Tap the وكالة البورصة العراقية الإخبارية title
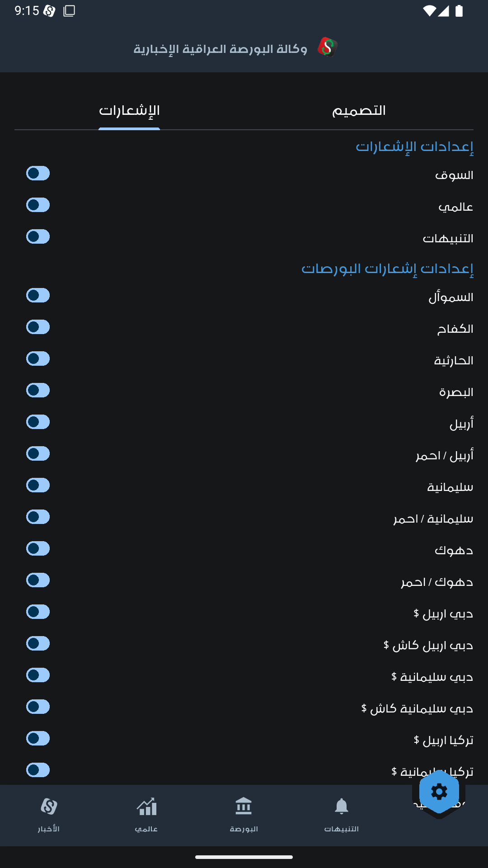The image size is (488, 868). click(x=220, y=49)
